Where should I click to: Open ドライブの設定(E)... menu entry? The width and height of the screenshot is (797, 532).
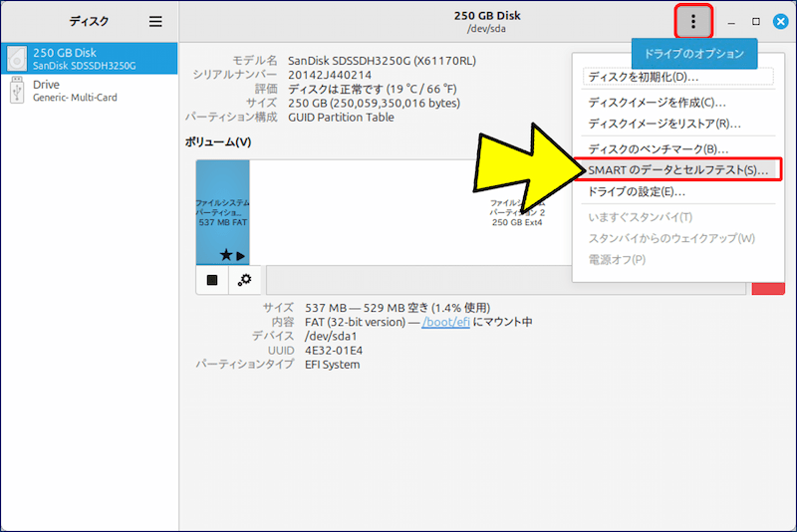point(678,192)
